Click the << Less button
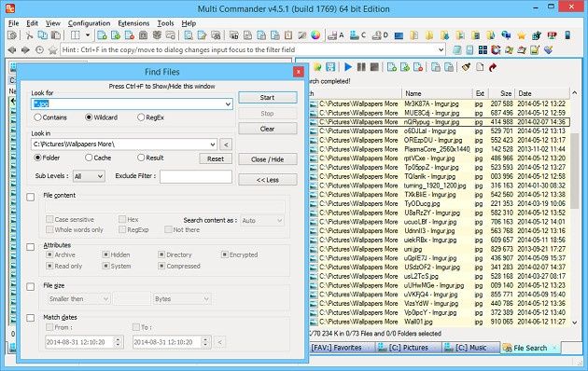Viewport: 588px width, 371px height. [x=267, y=180]
